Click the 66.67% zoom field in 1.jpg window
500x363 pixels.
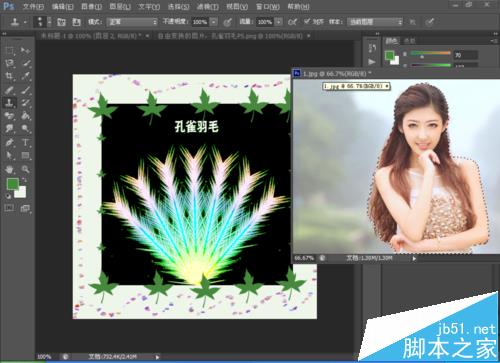coord(304,258)
